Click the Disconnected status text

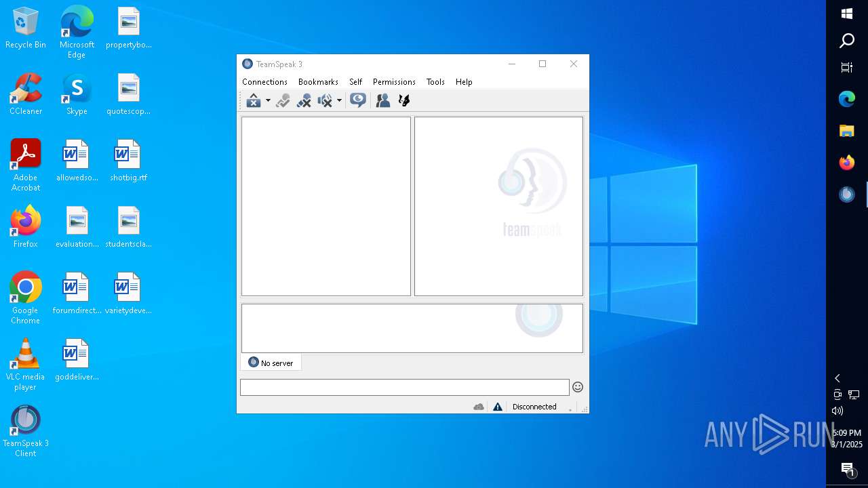[534, 407]
